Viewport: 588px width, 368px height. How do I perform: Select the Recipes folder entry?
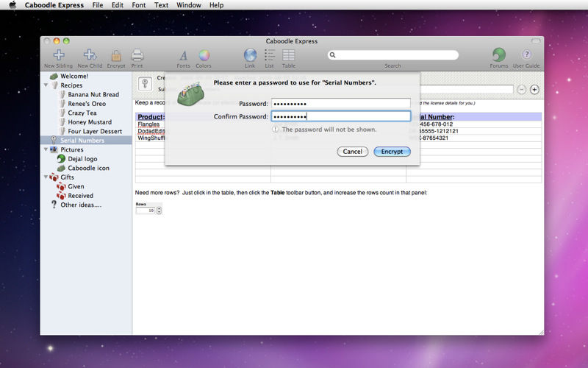(71, 85)
